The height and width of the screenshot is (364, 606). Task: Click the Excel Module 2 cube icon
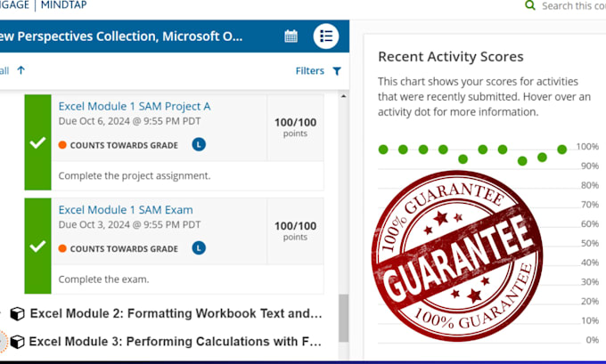click(x=17, y=313)
